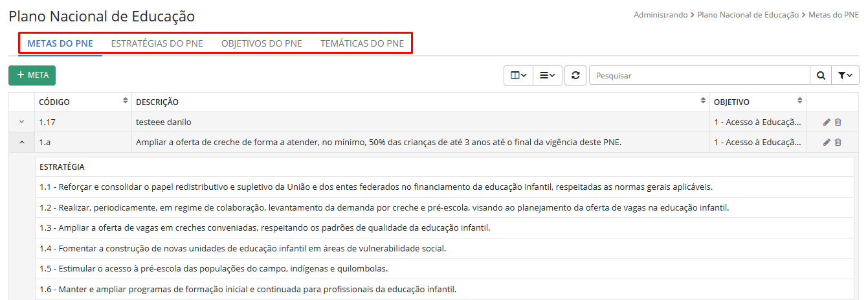Select strategy 1.3 'creches conveniadas' row
The height and width of the screenshot is (300, 868).
445,228
